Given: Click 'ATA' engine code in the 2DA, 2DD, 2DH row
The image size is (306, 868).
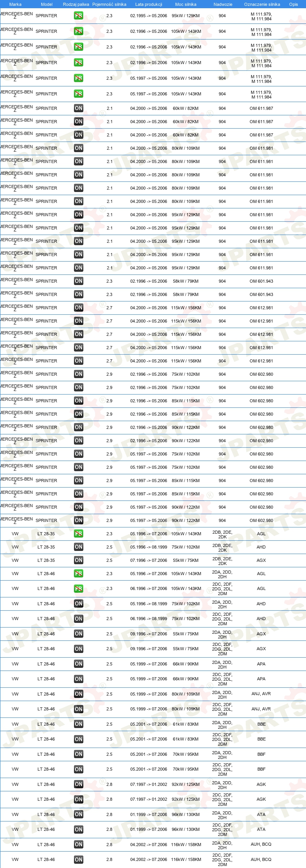Looking at the screenshot, I should (x=261, y=814).
